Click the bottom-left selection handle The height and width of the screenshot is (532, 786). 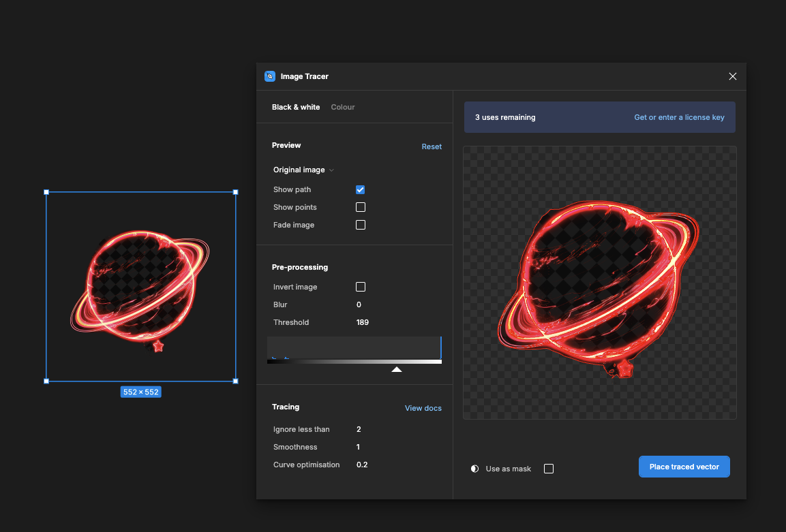pyautogui.click(x=46, y=381)
